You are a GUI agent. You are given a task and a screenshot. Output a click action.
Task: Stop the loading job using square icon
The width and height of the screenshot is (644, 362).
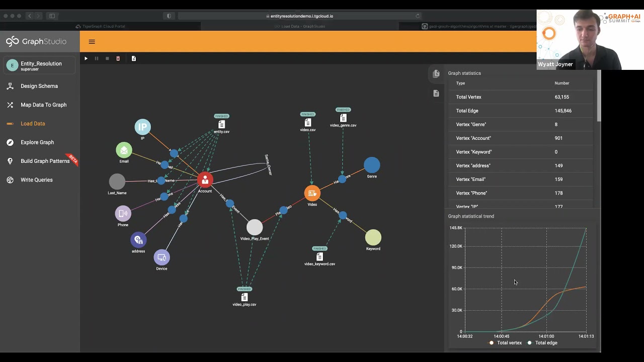[107, 58]
